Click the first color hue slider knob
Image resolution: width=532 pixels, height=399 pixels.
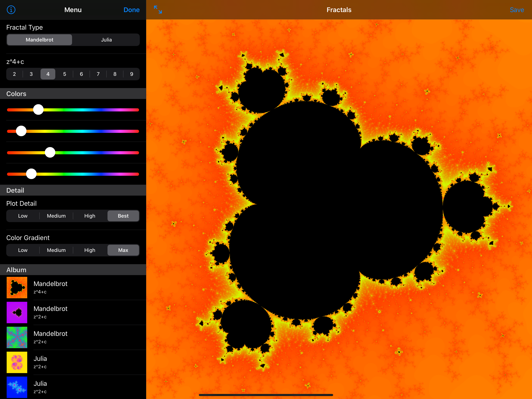pyautogui.click(x=38, y=110)
